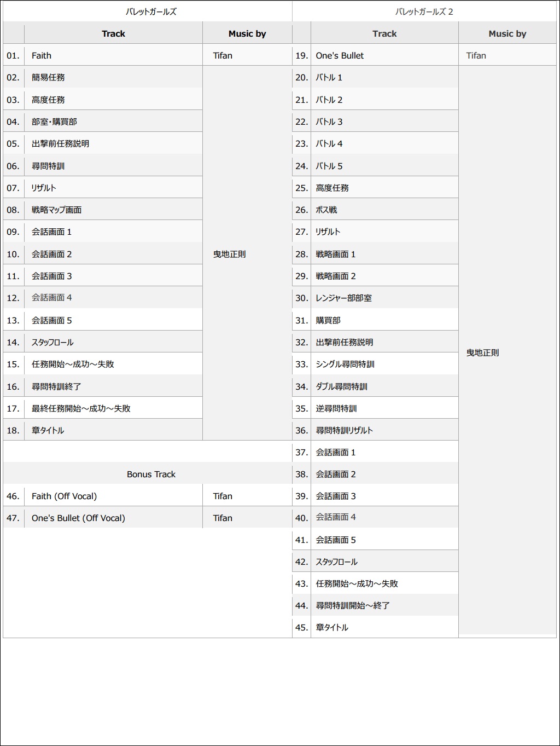Click the "Faith (Off Vocal)" track

tap(64, 496)
